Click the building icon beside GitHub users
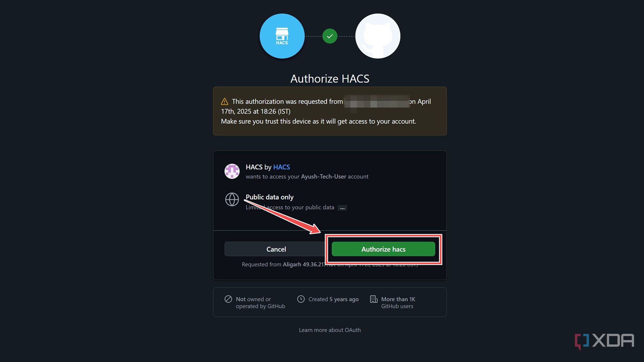 (x=373, y=299)
